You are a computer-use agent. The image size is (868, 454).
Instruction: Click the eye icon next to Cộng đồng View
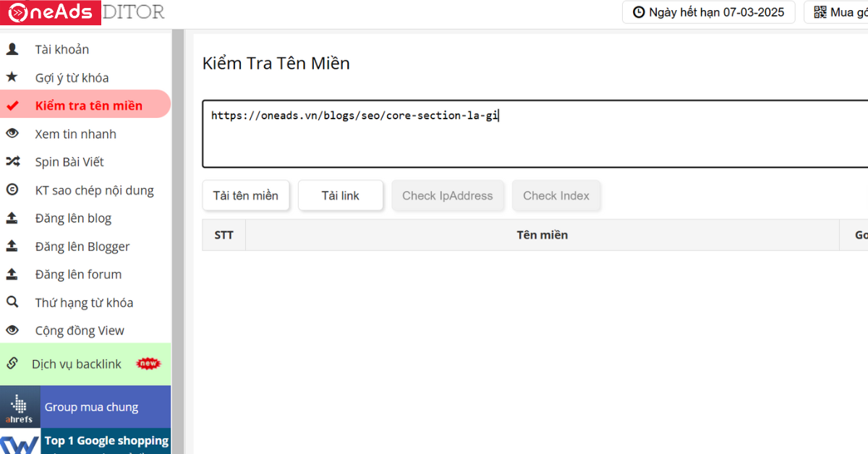pos(12,330)
